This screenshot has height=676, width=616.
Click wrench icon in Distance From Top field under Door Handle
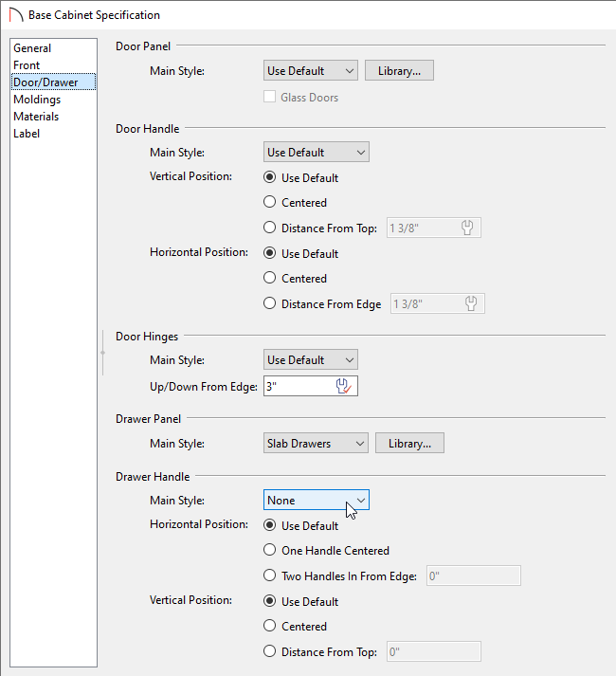pyautogui.click(x=467, y=228)
